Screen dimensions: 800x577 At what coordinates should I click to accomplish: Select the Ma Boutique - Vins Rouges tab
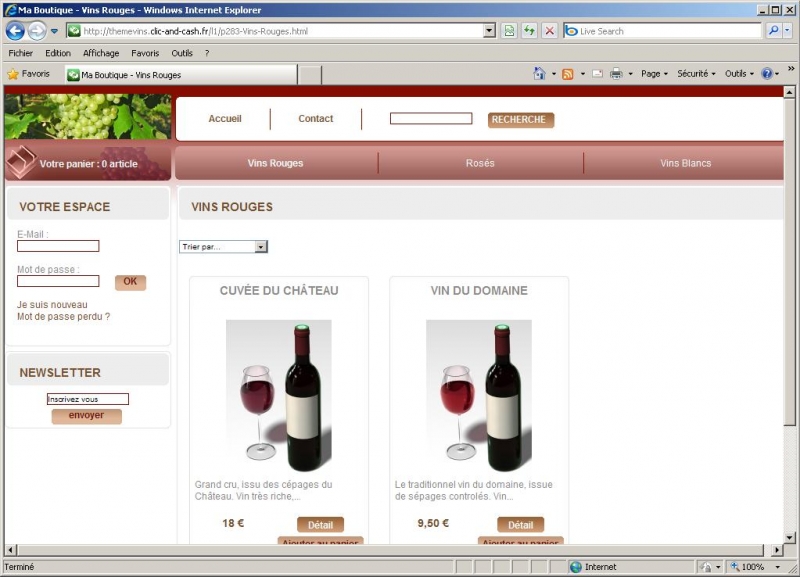(x=181, y=75)
